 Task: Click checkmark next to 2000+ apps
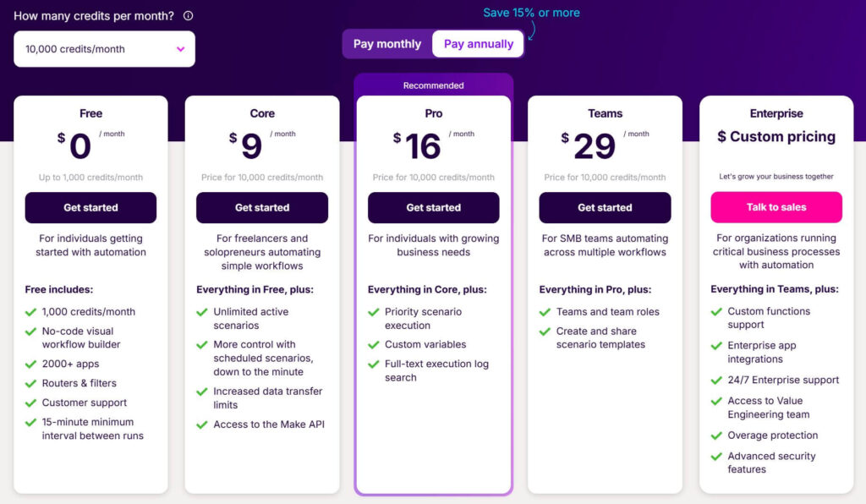click(x=31, y=364)
